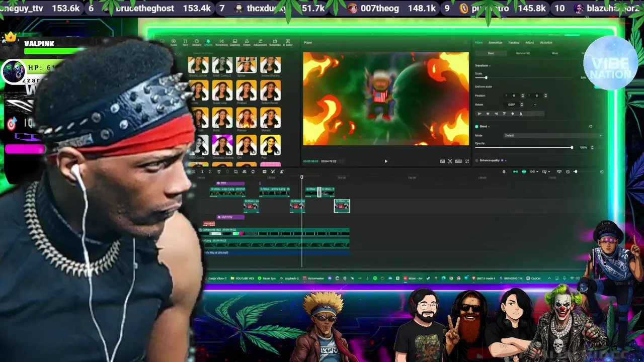Screen dimensions: 644x362
Task: Collapse the Blend section arrow
Action: (x=489, y=127)
